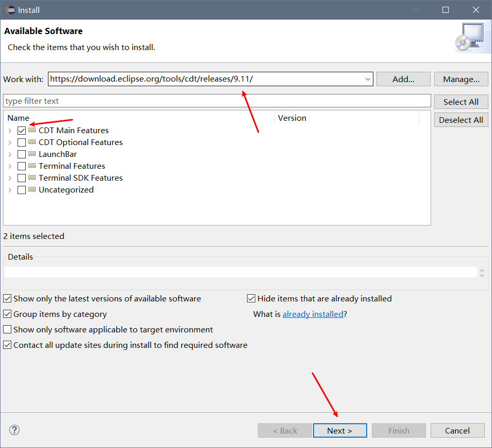The width and height of the screenshot is (492, 448).
Task: Click the Eclipse icon in the title bar
Action: [10, 10]
